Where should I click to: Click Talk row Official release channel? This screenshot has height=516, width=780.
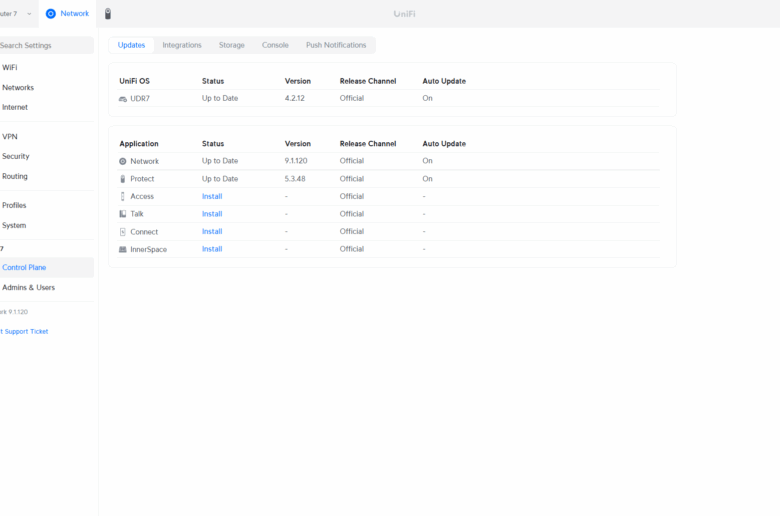[352, 214]
